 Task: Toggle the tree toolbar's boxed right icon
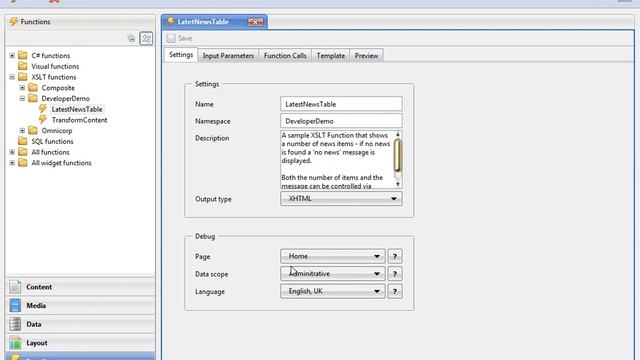pos(146,38)
